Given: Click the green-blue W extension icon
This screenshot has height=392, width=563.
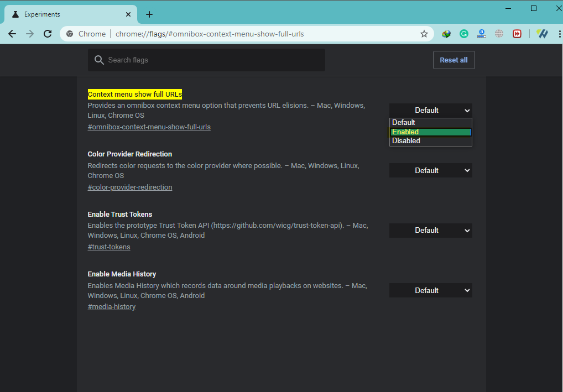Looking at the screenshot, I should [x=542, y=34].
